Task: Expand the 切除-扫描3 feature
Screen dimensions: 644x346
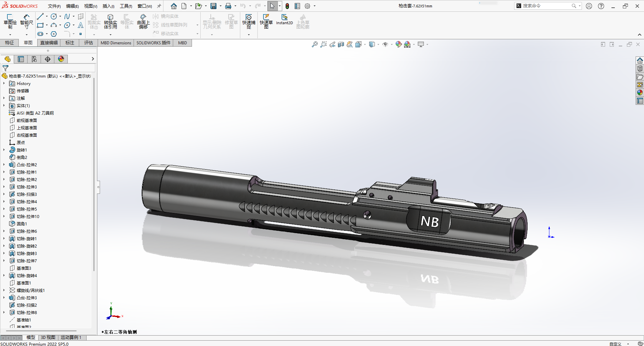Action: (x=4, y=194)
